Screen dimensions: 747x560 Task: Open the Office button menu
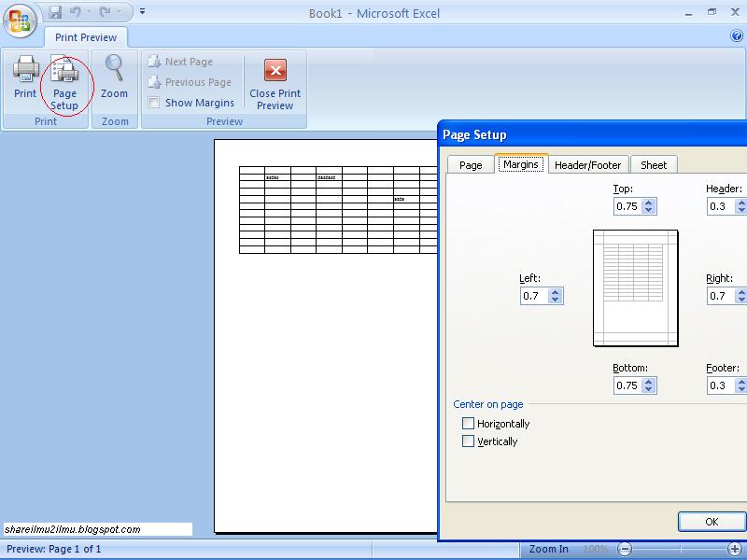tap(20, 21)
